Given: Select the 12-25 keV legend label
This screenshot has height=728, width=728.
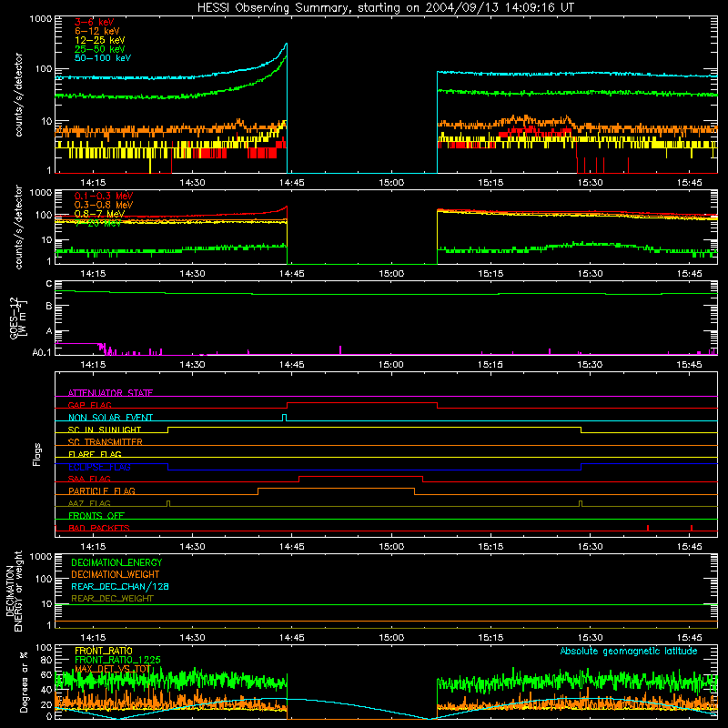Looking at the screenshot, I should 99,40.
